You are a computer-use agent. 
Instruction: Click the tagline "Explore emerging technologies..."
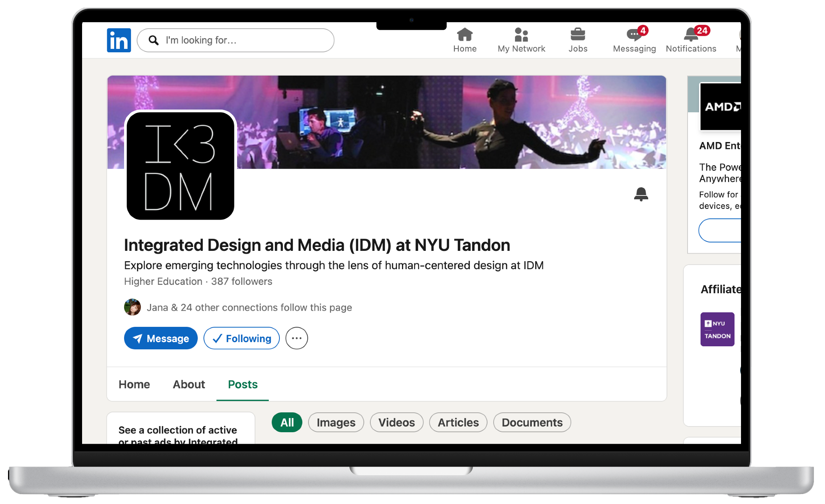click(x=334, y=265)
